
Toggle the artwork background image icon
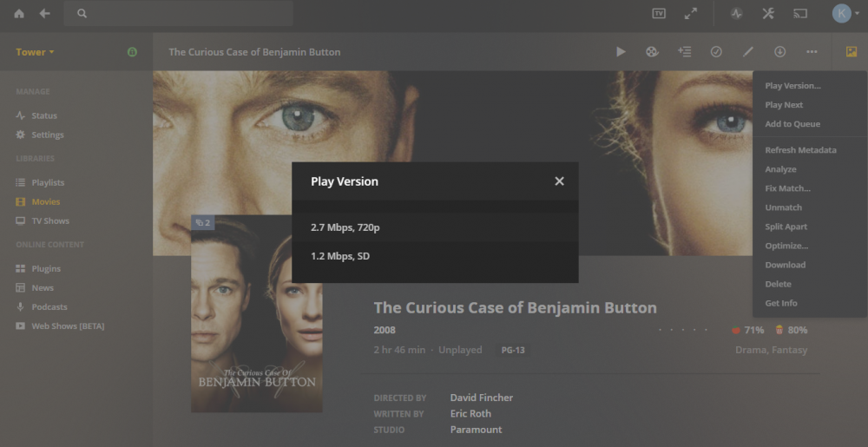pos(852,51)
